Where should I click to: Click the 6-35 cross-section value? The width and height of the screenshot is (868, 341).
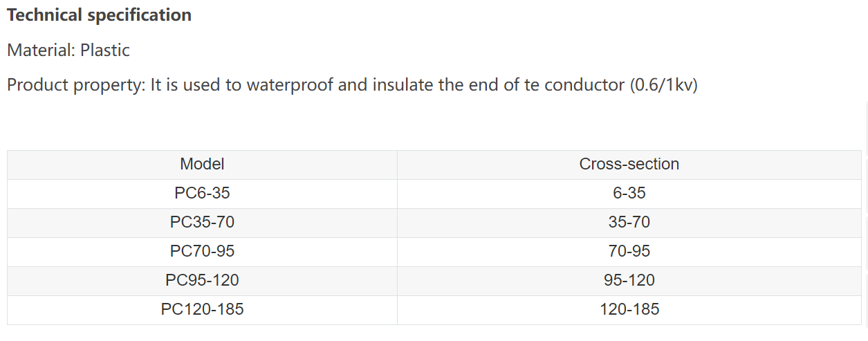[x=629, y=194]
